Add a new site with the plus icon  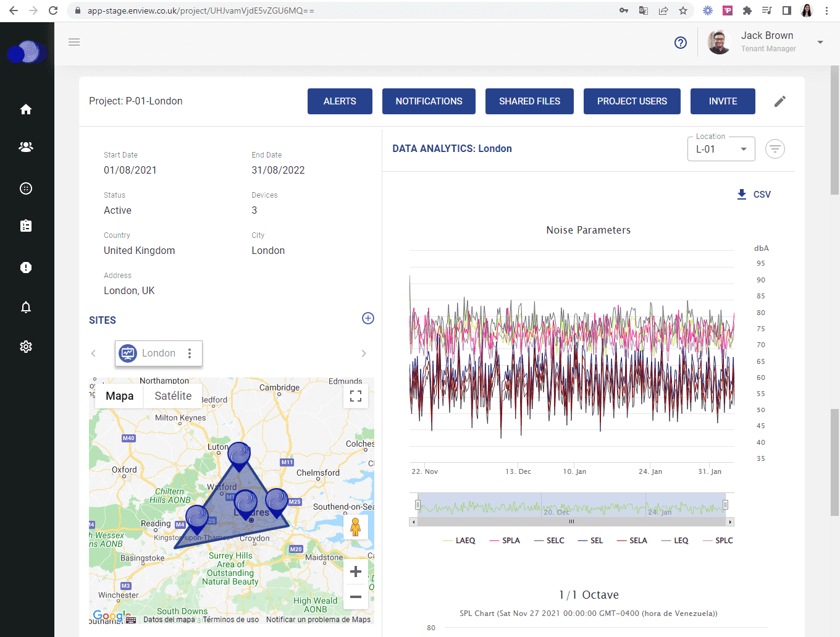[x=368, y=318]
